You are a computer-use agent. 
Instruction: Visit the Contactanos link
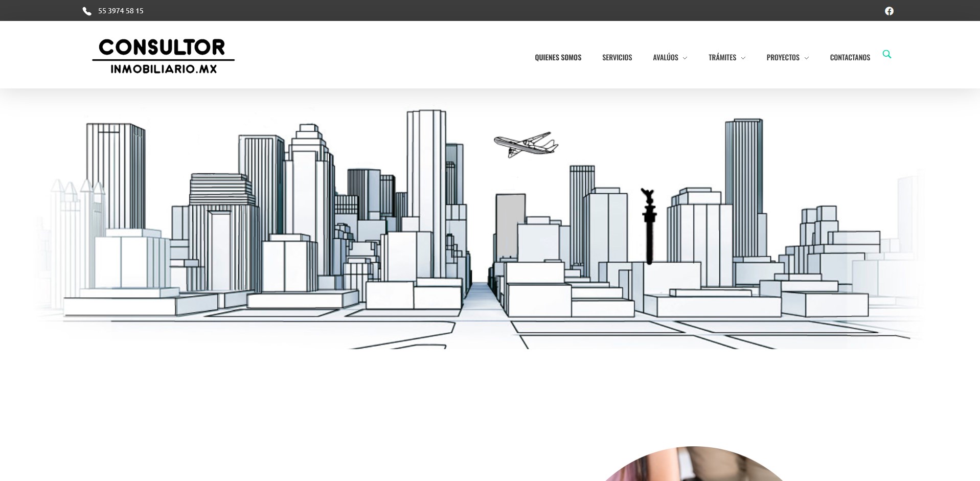click(x=850, y=57)
